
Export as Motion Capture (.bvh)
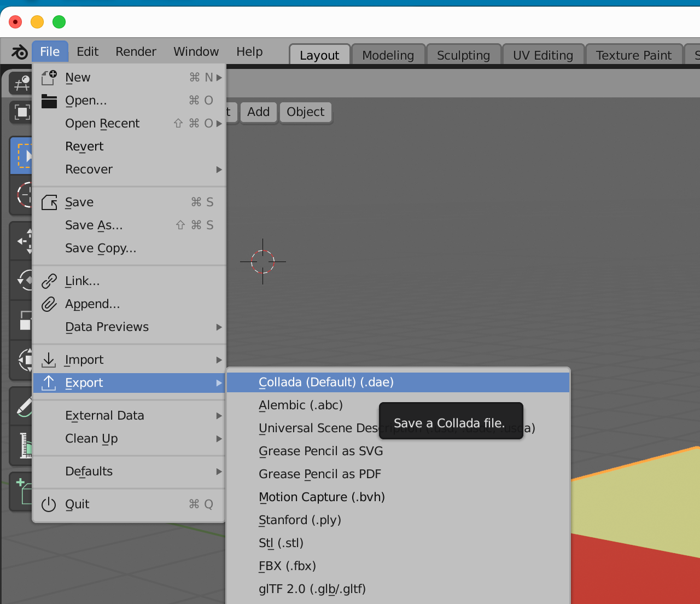pos(398,497)
